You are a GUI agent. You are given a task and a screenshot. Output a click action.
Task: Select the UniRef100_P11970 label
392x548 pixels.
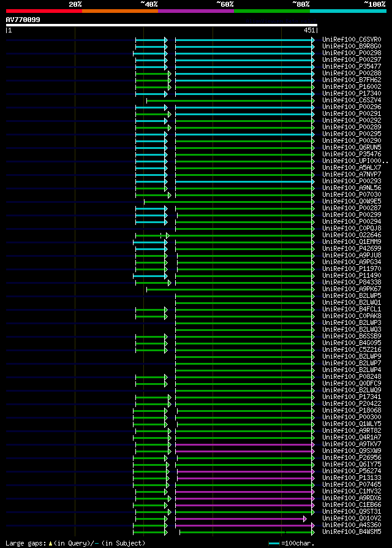[x=352, y=268]
